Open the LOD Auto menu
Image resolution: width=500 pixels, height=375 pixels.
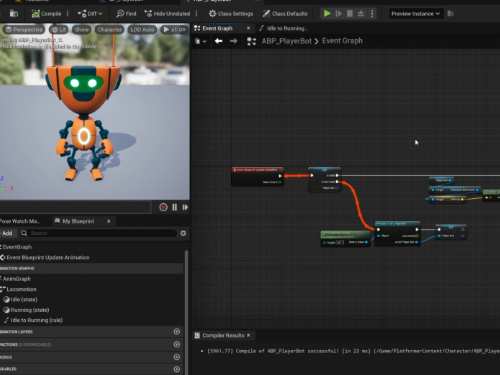point(142,30)
